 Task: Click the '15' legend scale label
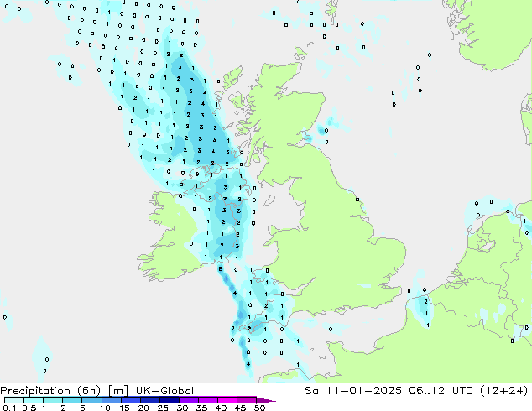click(x=124, y=408)
